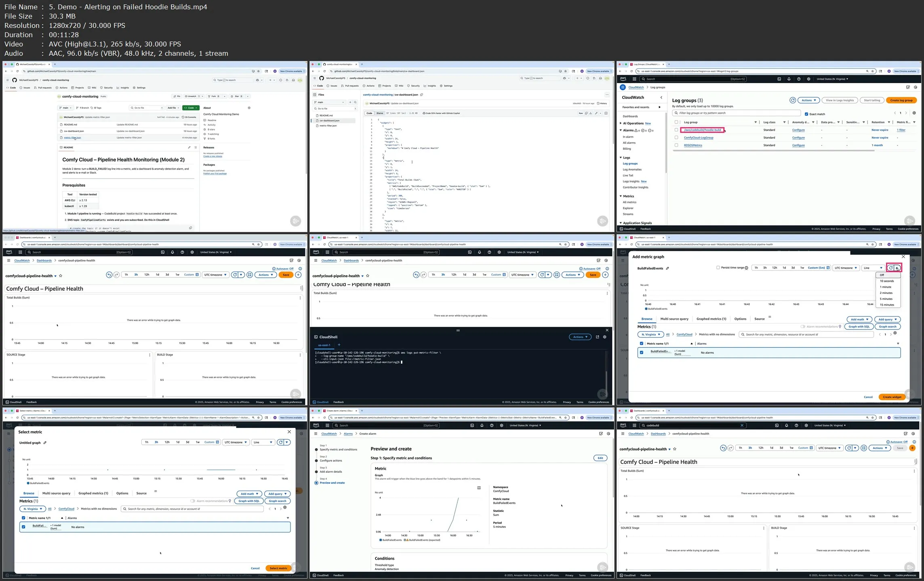
Task: Open the Actions dropdown on Log groups page
Action: (808, 100)
